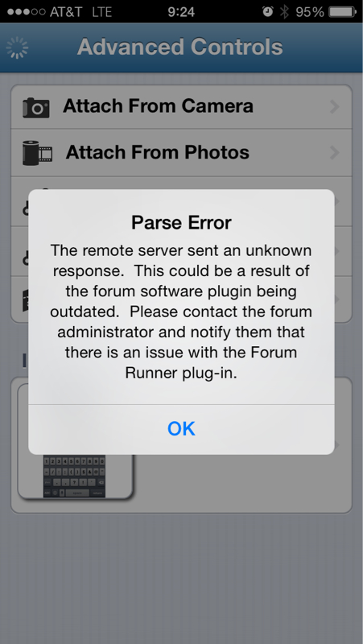Select the Attach From Camera label

tap(158, 106)
